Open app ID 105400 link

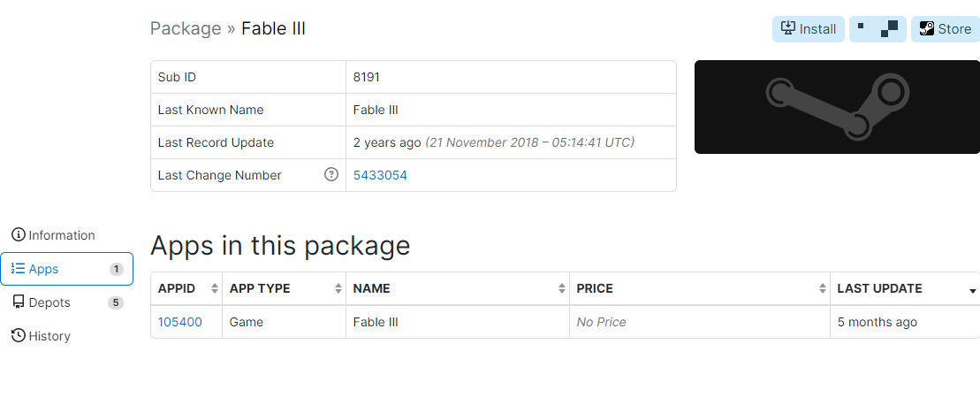tap(180, 322)
